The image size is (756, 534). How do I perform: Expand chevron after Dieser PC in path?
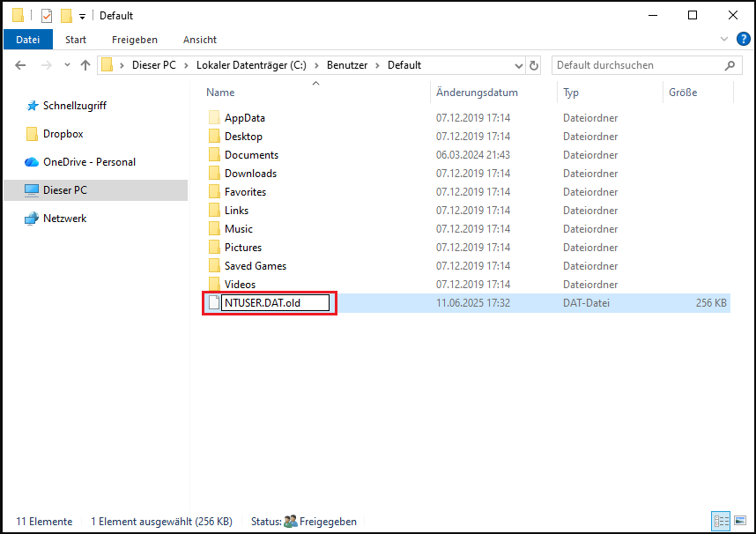pyautogui.click(x=186, y=65)
